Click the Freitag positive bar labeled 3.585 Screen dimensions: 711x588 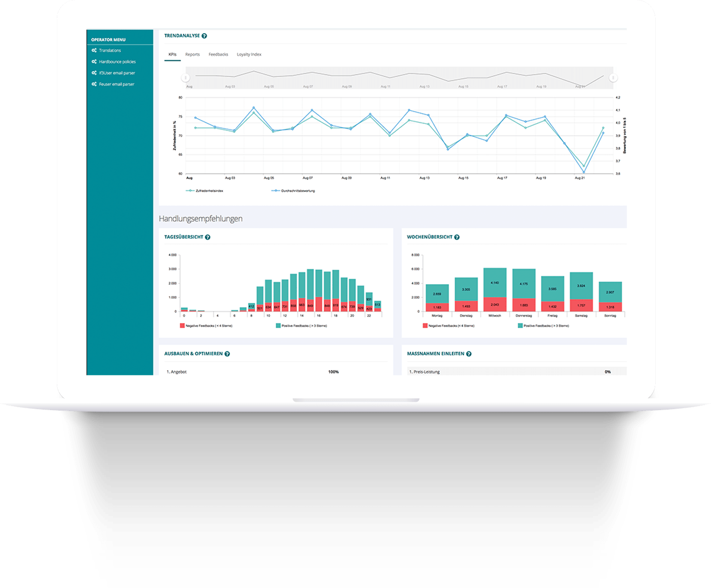point(552,289)
